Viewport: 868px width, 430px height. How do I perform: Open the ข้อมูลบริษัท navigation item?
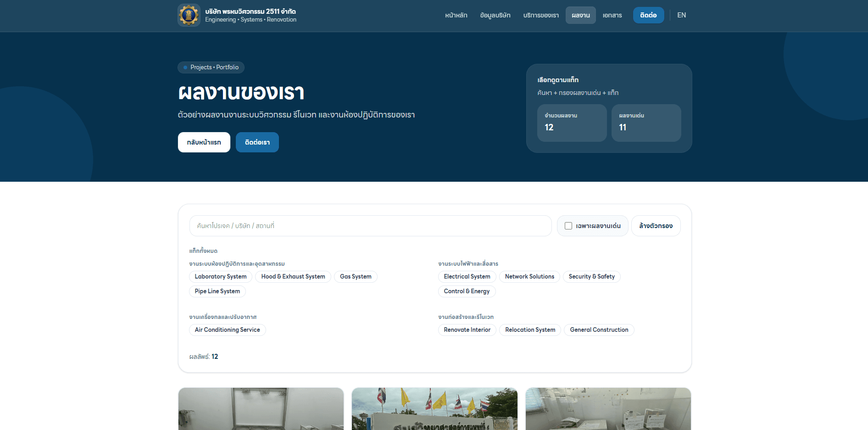tap(495, 15)
